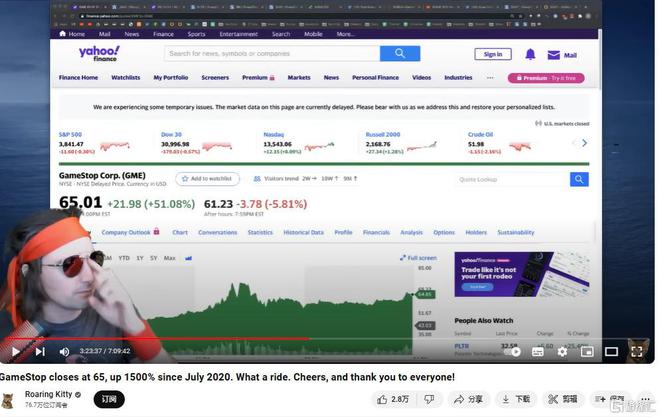The width and height of the screenshot is (660, 417).
Task: Subscribe with the 订阅 button
Action: point(109,399)
